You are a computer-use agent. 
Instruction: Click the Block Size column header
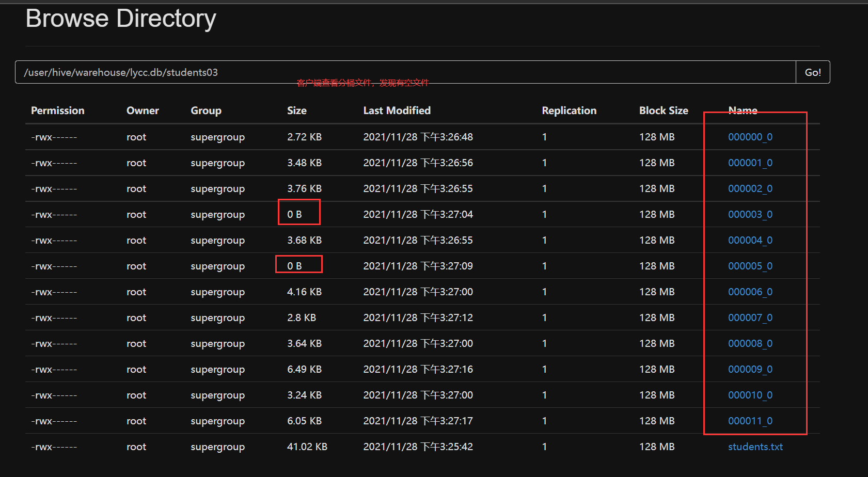click(x=664, y=110)
